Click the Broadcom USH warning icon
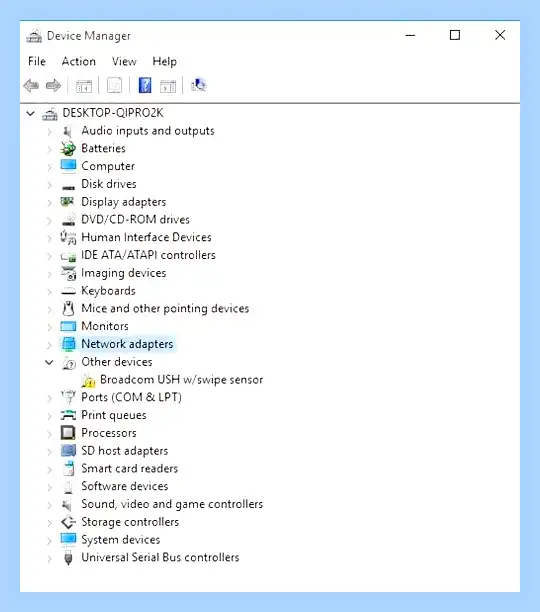This screenshot has width=540, height=612. [x=89, y=380]
